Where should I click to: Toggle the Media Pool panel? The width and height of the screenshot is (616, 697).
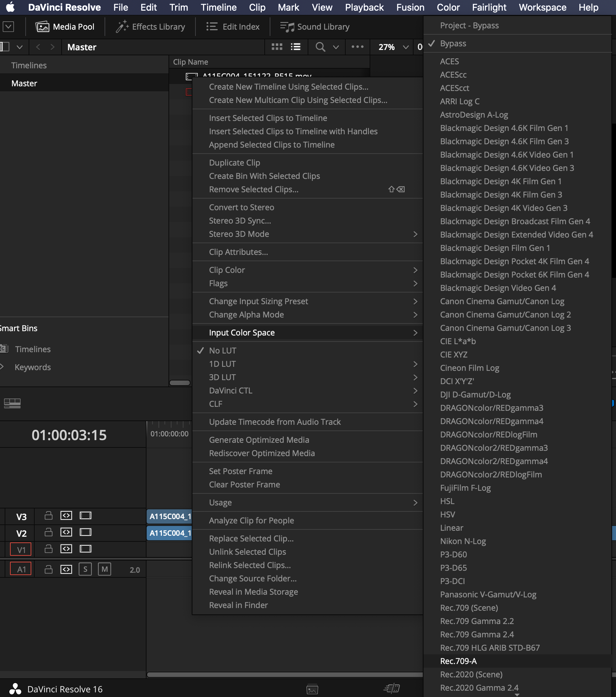[65, 27]
